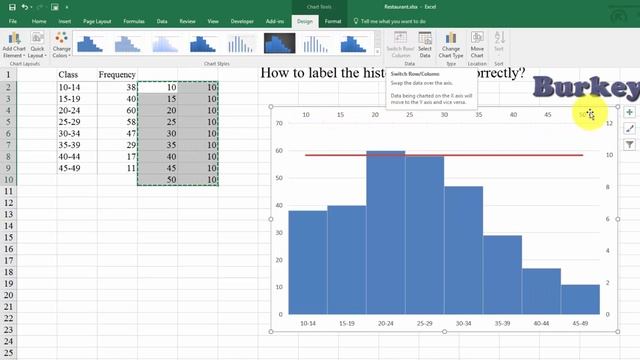Click the Chart Styles brush button
The width and height of the screenshot is (640, 360).
[629, 129]
